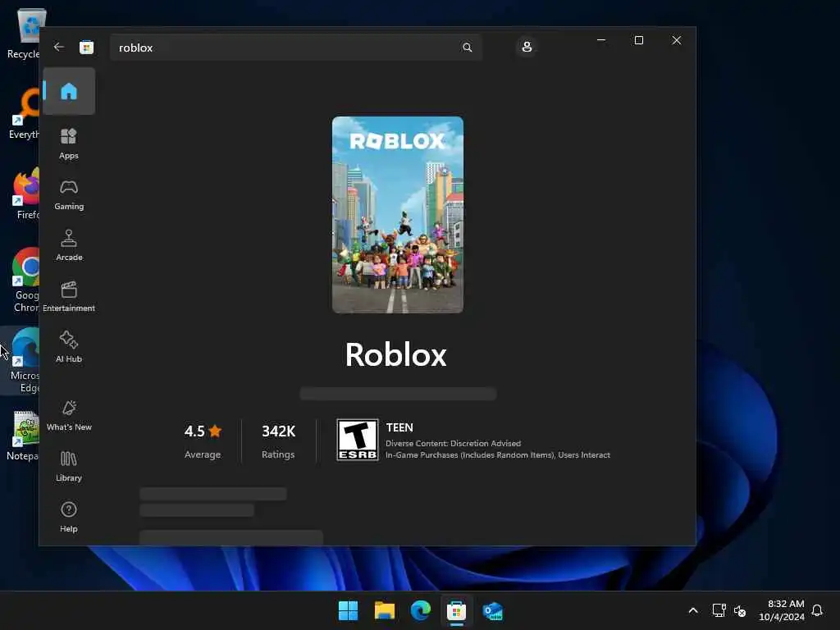This screenshot has height=630, width=840.
Task: Open Outlook from the taskbar
Action: pyautogui.click(x=492, y=610)
